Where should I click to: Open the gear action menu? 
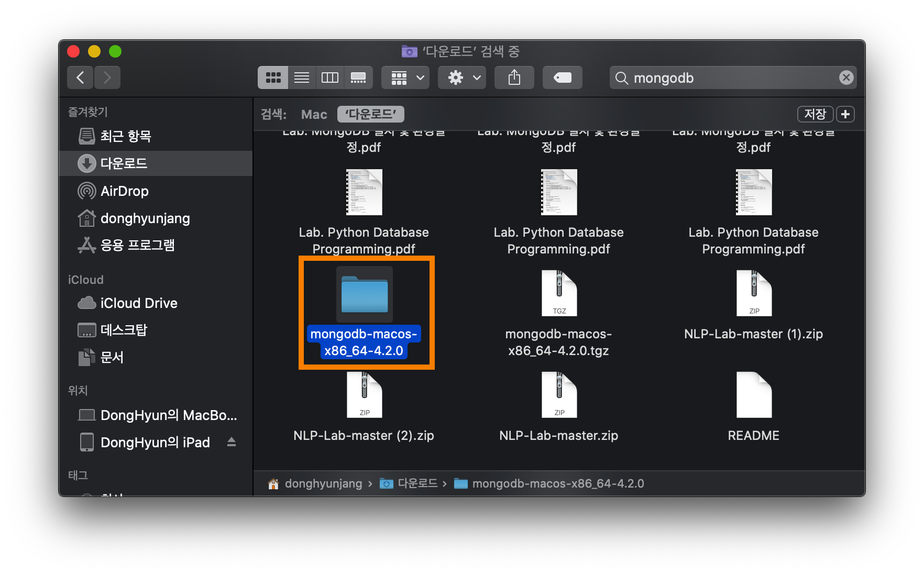click(x=462, y=78)
